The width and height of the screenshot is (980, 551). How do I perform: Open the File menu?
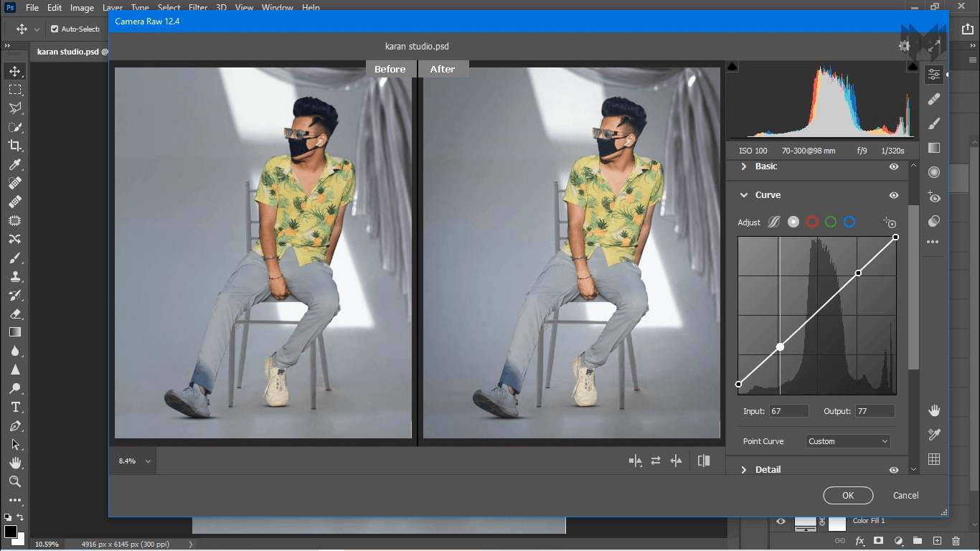[32, 8]
